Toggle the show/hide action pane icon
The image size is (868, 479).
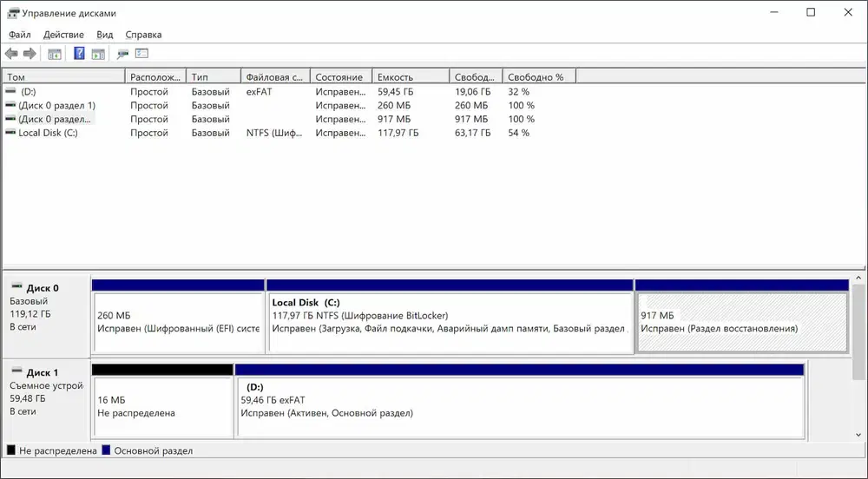point(98,54)
